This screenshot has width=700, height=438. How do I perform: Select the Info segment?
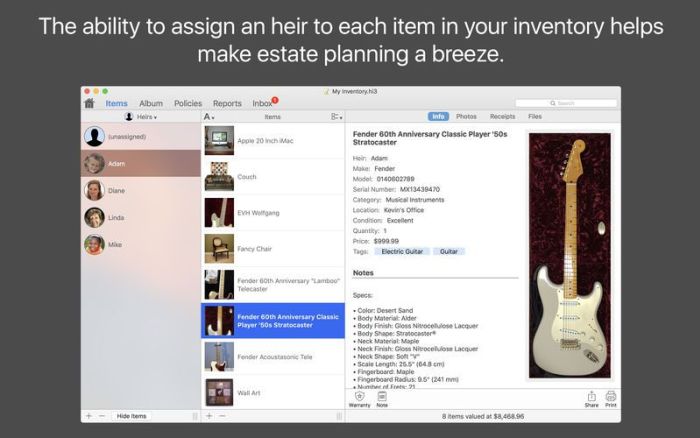(438, 116)
